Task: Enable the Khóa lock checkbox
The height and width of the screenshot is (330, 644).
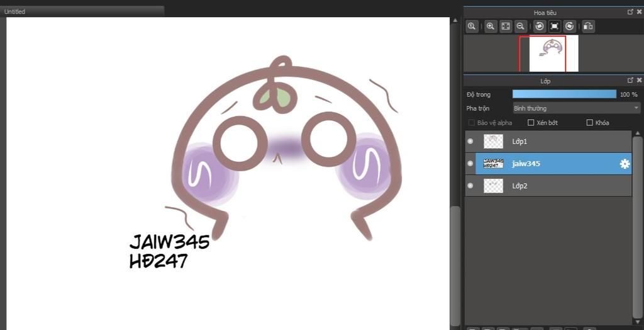Action: click(x=590, y=123)
